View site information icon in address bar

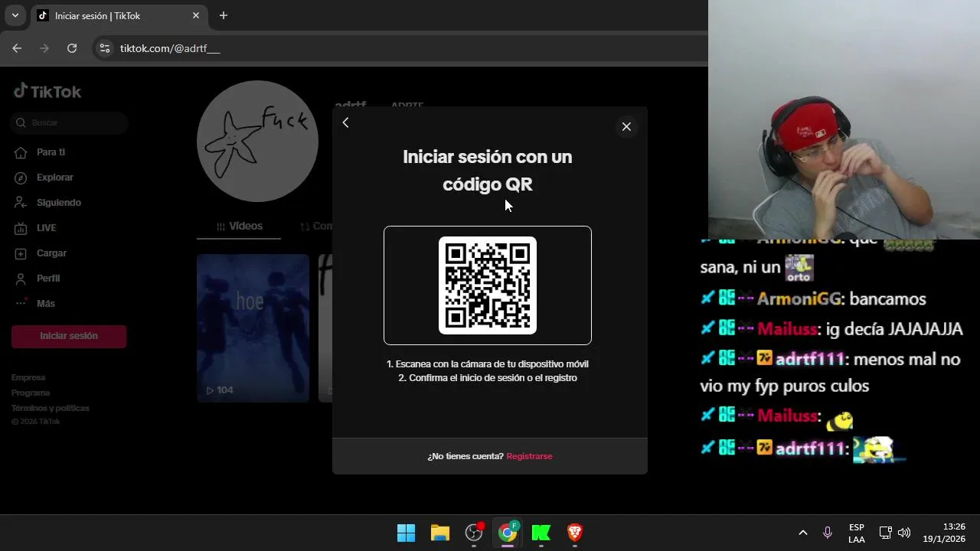tap(106, 48)
